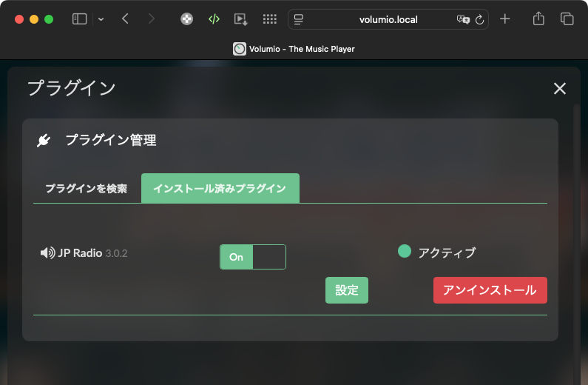Screen dimensions: 588x385
Task: Open the sidebar options dropdown chevron
Action: 101,19
